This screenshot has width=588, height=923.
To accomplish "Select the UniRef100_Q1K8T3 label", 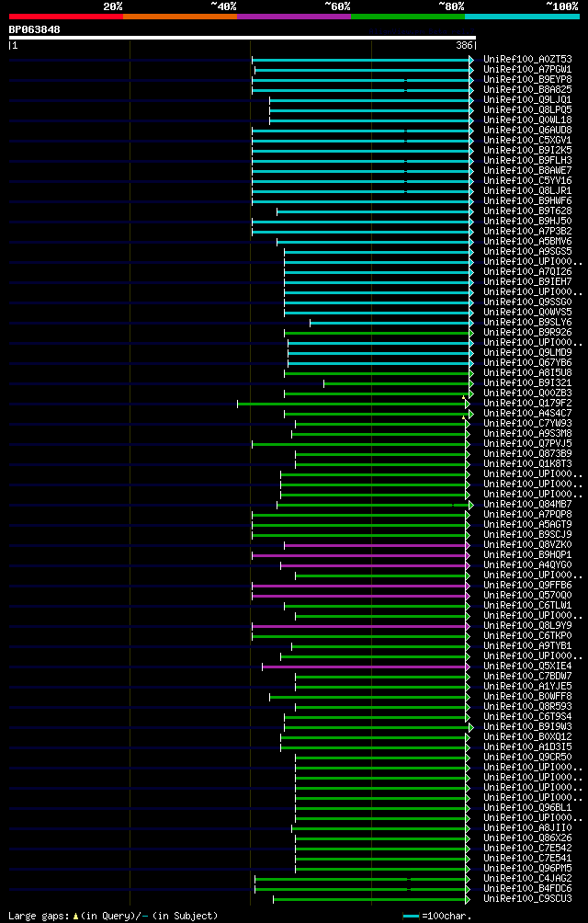I will point(527,463).
